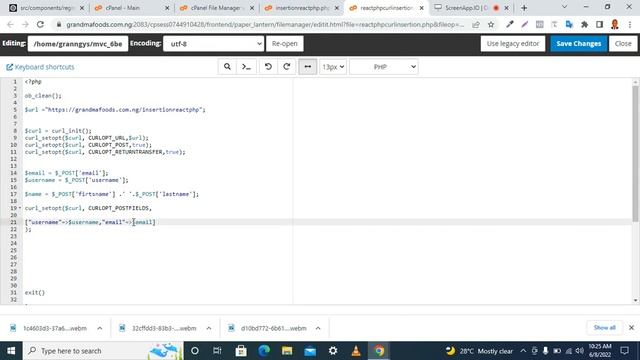Screen dimensions: 640x360
Task: Collapse code fold at line 19
Action: [x=20, y=208]
